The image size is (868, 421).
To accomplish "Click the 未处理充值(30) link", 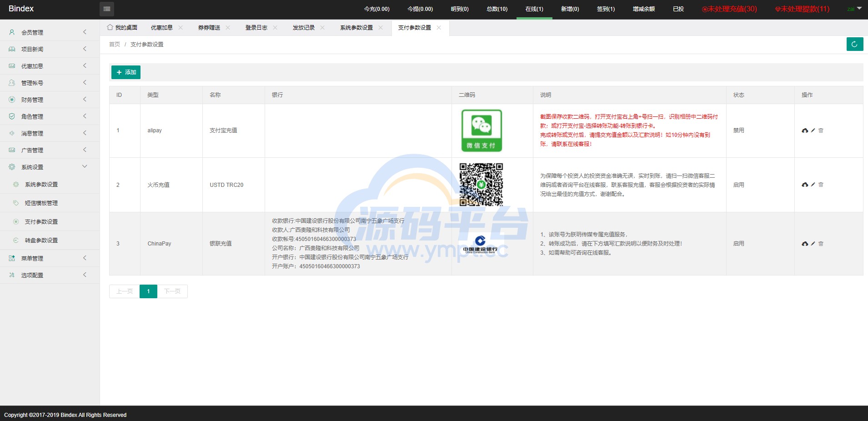I will coord(730,9).
